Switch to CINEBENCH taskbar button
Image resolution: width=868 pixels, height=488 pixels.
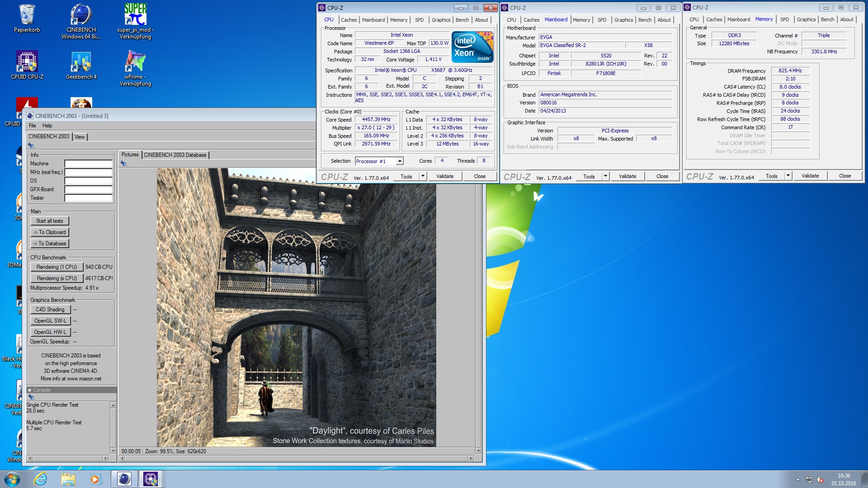[124, 479]
